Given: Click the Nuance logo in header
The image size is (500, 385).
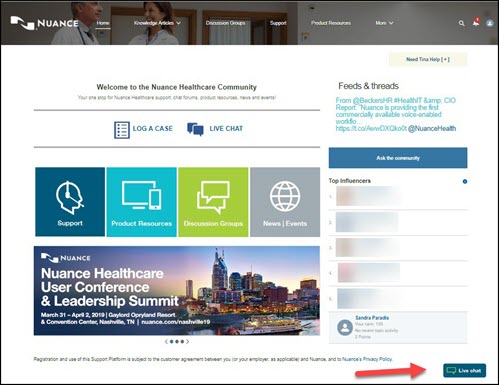Looking at the screenshot, I should pos(44,23).
